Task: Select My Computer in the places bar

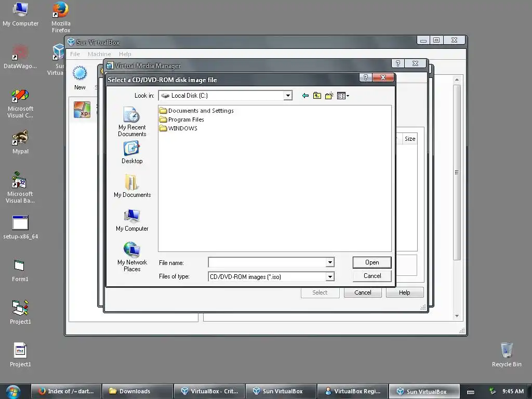Action: pyautogui.click(x=132, y=220)
